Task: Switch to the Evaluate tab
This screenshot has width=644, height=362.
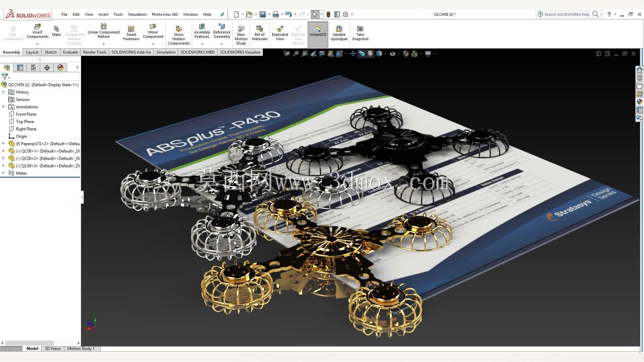Action: pyautogui.click(x=70, y=52)
